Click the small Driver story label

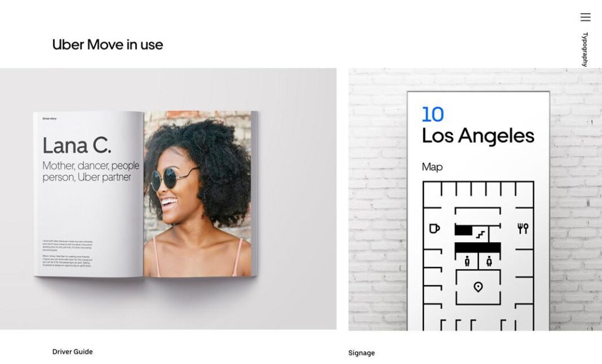point(49,119)
